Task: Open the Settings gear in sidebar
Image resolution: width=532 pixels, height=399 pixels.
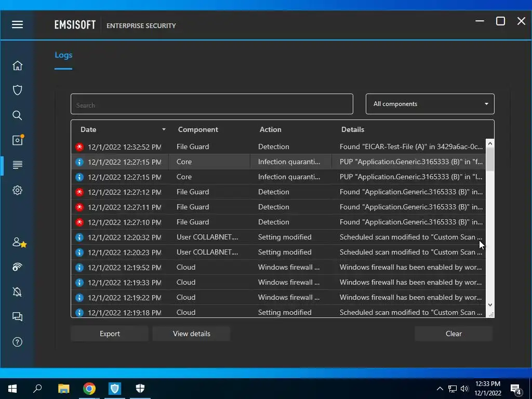Action: 17,190
